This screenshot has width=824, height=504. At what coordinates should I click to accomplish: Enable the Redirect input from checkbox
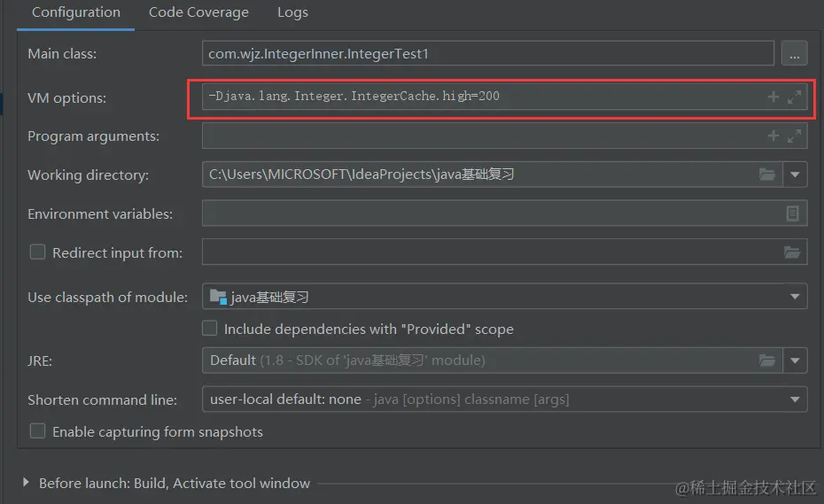coord(37,252)
